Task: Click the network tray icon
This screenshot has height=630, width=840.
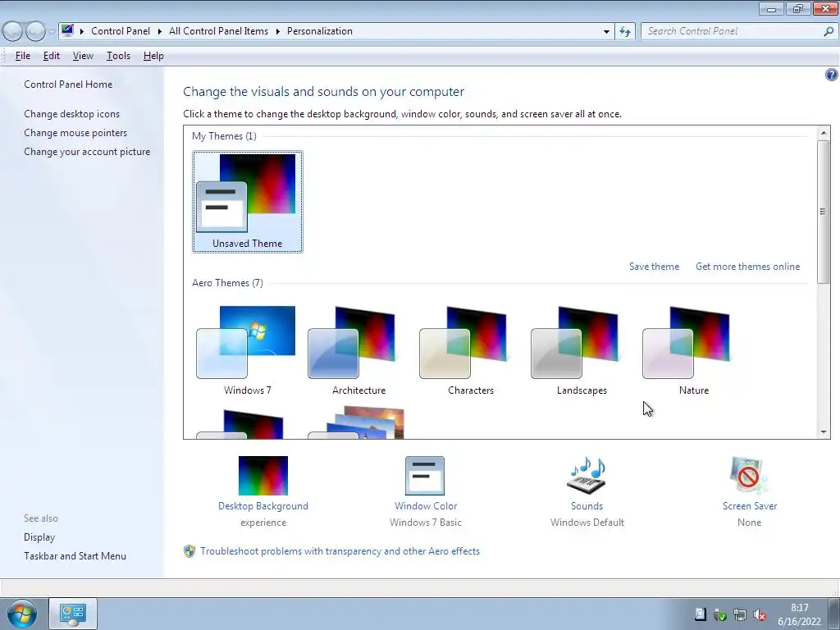Action: click(x=740, y=614)
